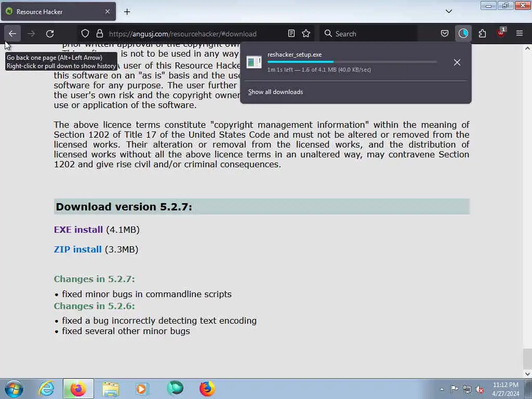The width and height of the screenshot is (532, 399).
Task: Toggle Reader View icon in address bar
Action: [x=291, y=34]
